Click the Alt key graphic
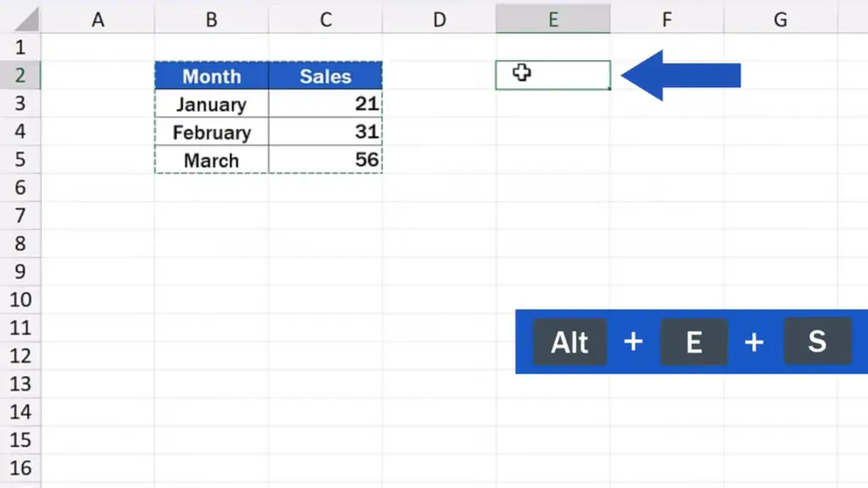This screenshot has height=488, width=868. (570, 342)
